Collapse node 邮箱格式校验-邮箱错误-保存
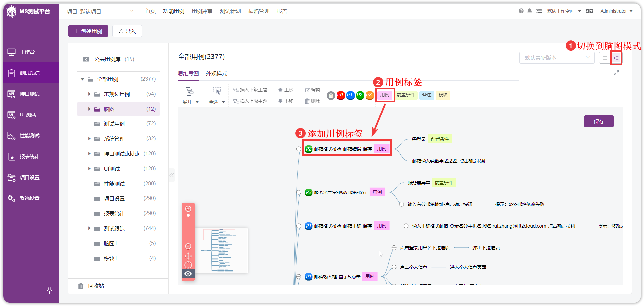Image resolution: width=644 pixels, height=306 pixels. click(299, 149)
